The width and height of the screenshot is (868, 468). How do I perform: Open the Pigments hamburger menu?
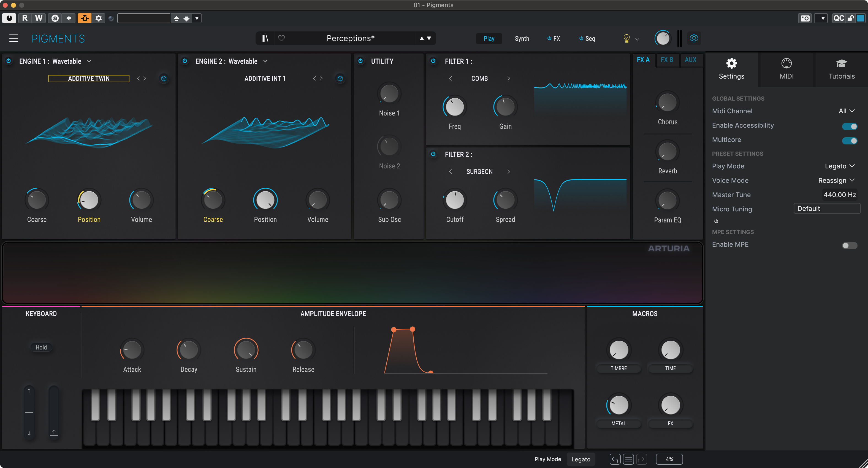(x=13, y=38)
